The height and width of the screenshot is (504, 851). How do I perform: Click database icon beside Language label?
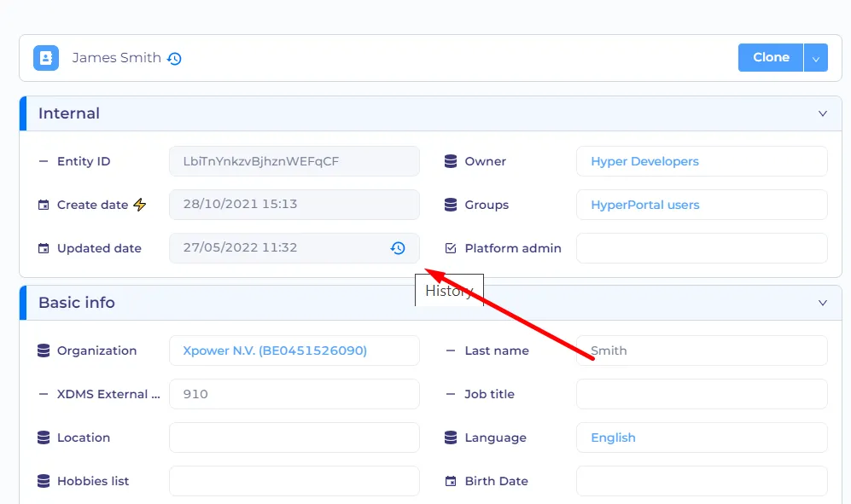(x=451, y=437)
